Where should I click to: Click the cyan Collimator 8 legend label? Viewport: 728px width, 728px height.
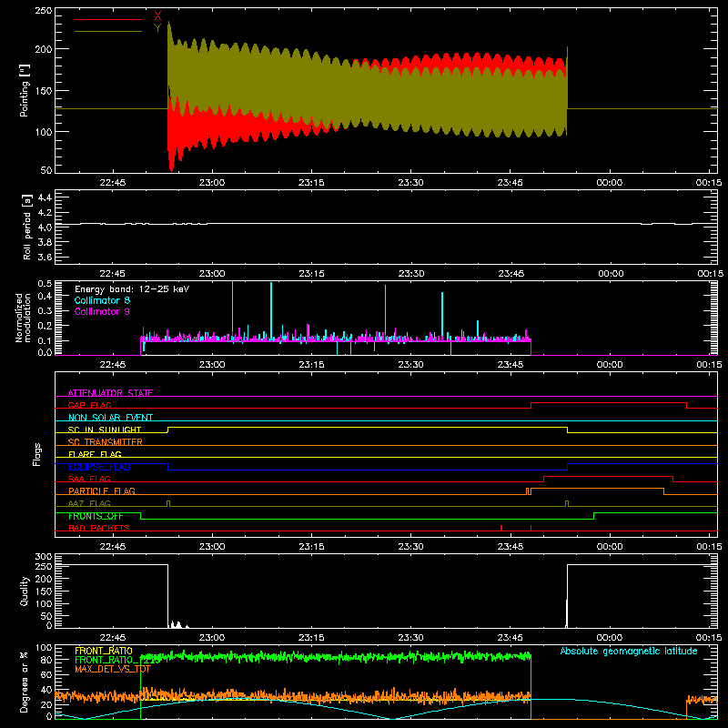pos(102,300)
